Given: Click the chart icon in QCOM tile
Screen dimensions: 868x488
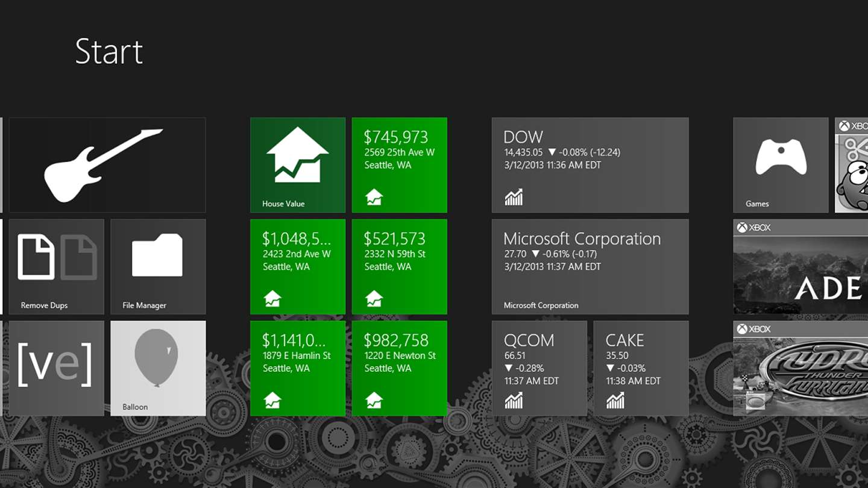Looking at the screenshot, I should [514, 400].
